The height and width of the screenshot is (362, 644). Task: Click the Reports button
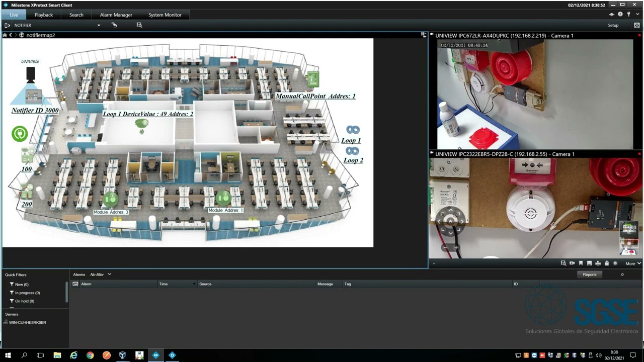click(590, 275)
